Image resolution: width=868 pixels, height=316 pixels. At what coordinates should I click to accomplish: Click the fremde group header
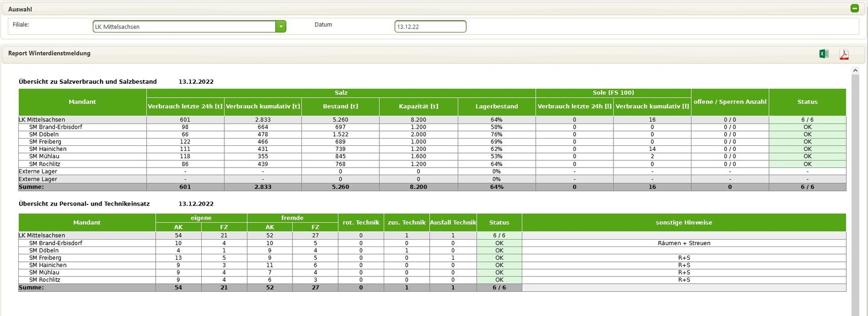292,218
